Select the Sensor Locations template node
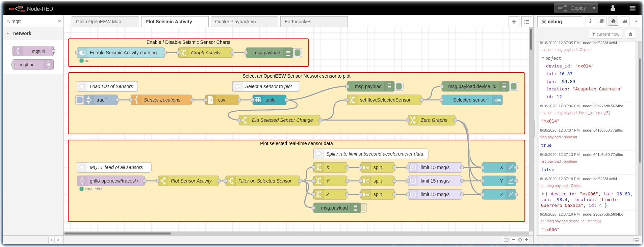644x247 pixels. pyautogui.click(x=161, y=100)
